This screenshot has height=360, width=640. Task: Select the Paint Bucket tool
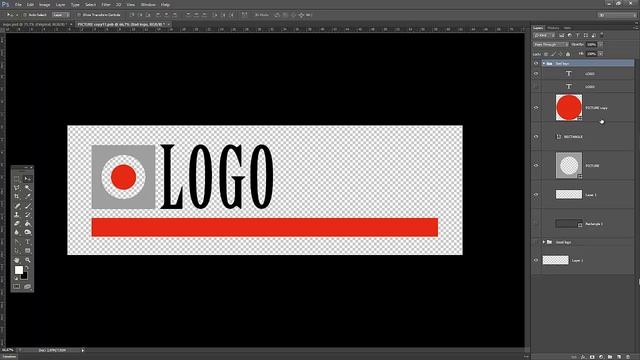coord(28,224)
